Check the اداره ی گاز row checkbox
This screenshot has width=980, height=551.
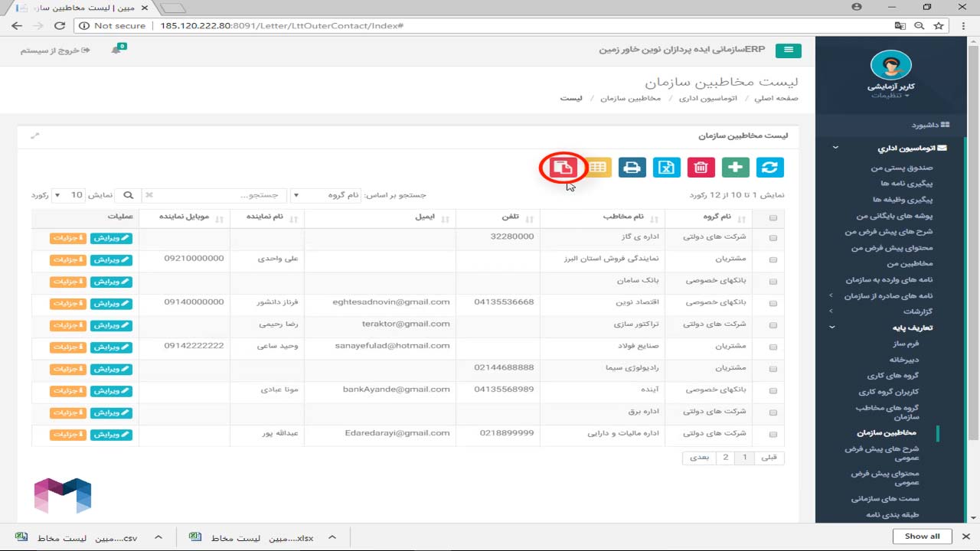(773, 238)
